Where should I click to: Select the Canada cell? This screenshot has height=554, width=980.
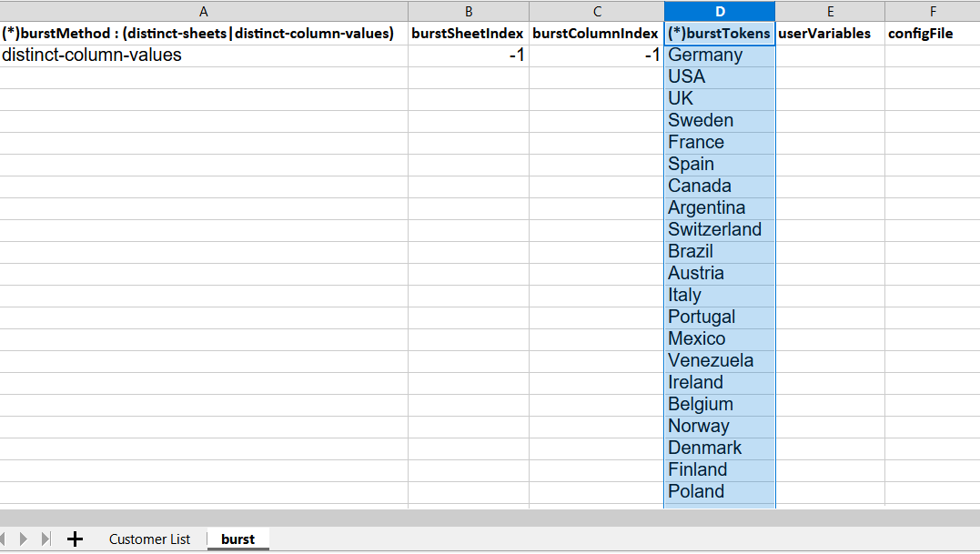point(720,186)
